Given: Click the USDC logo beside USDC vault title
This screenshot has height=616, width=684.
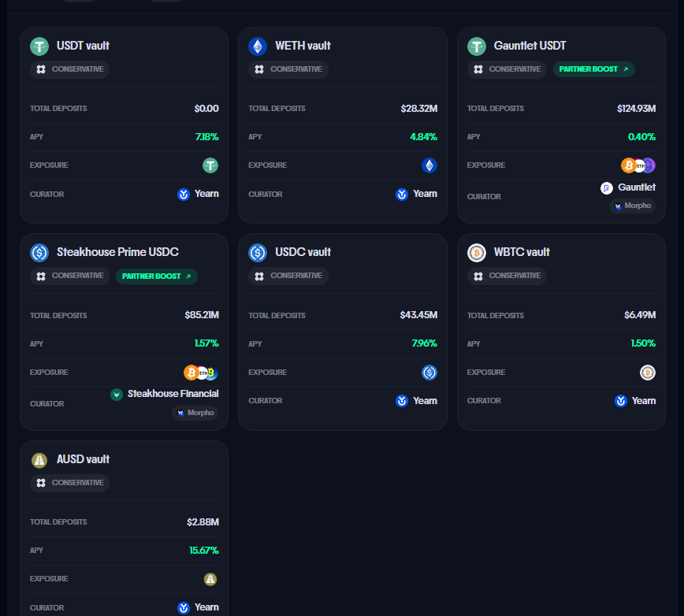Looking at the screenshot, I should pyautogui.click(x=258, y=252).
